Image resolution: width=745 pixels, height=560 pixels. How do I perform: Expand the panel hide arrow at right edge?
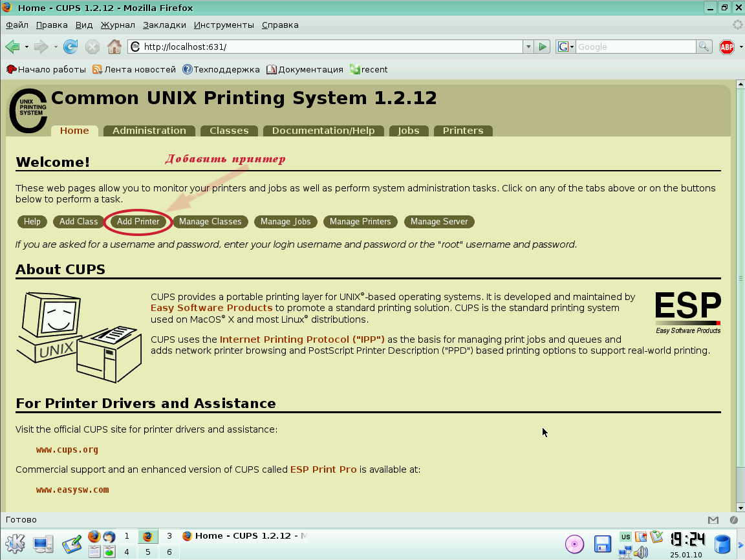click(740, 544)
